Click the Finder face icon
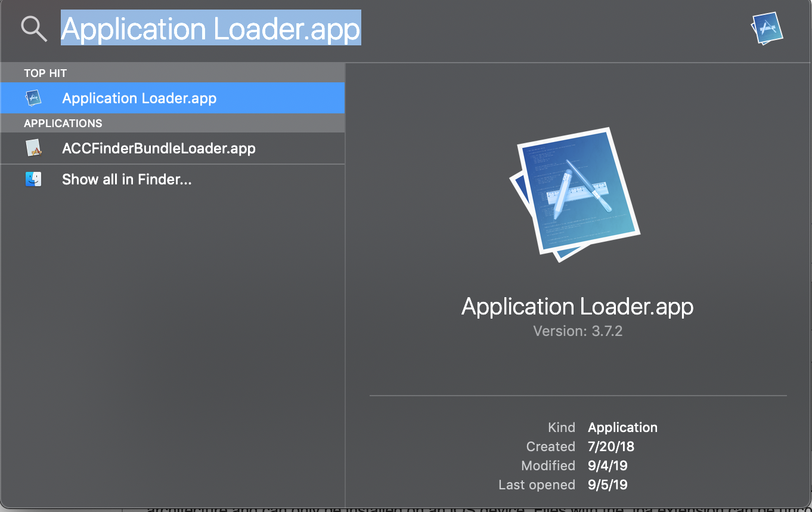812x512 pixels. pos(33,179)
